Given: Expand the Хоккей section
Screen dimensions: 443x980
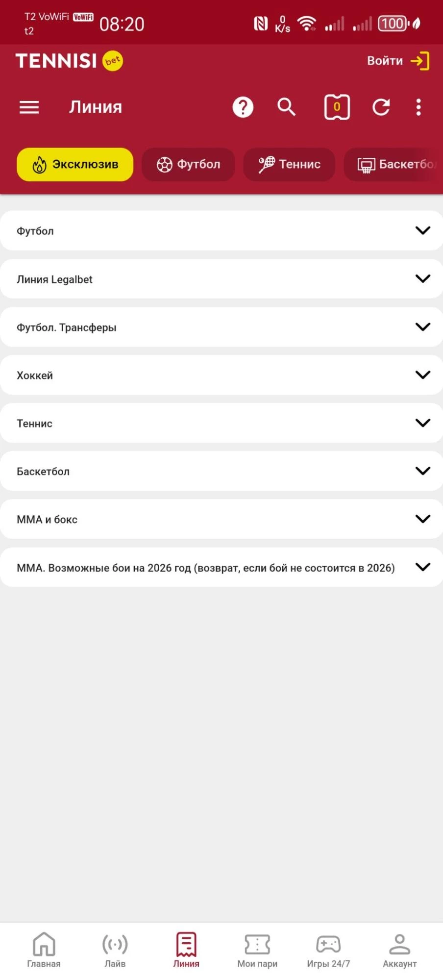Looking at the screenshot, I should [x=221, y=375].
